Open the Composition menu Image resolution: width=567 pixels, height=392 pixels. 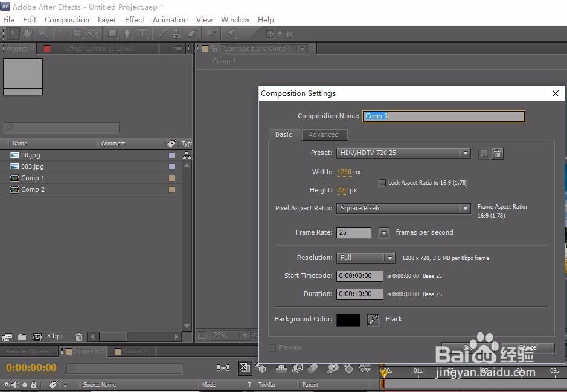coord(67,19)
